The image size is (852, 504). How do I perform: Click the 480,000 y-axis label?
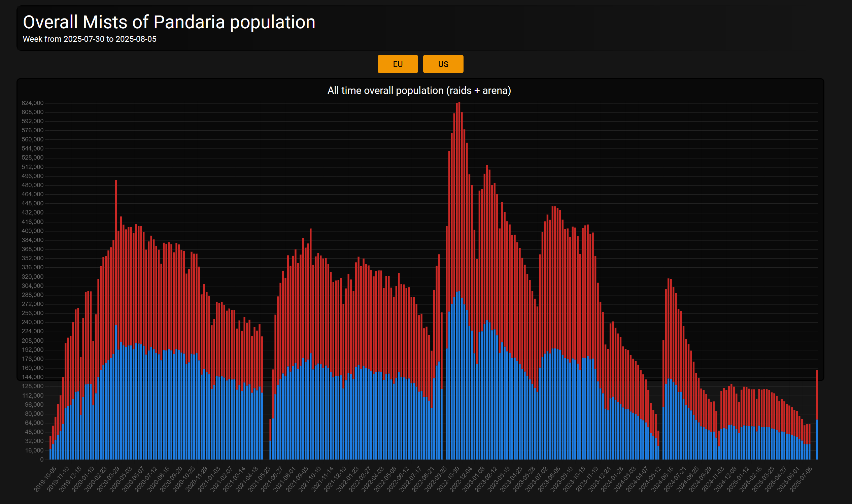coord(33,185)
